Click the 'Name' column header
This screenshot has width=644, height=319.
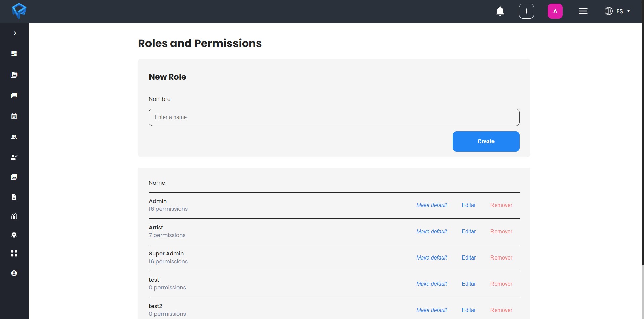point(157,183)
